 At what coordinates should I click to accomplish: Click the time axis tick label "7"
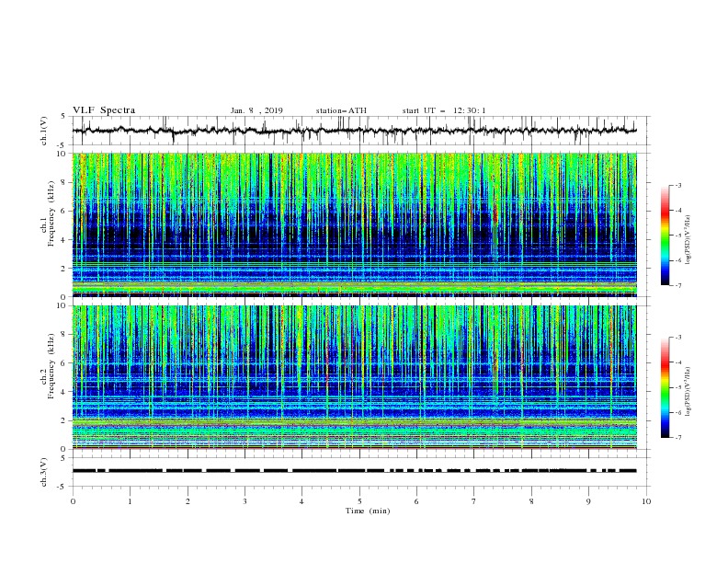(x=473, y=501)
